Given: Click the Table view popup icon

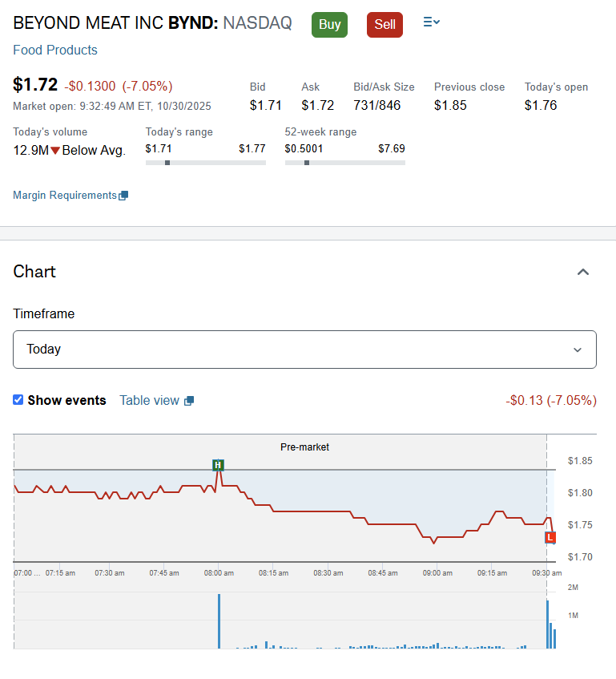Looking at the screenshot, I should tap(189, 401).
